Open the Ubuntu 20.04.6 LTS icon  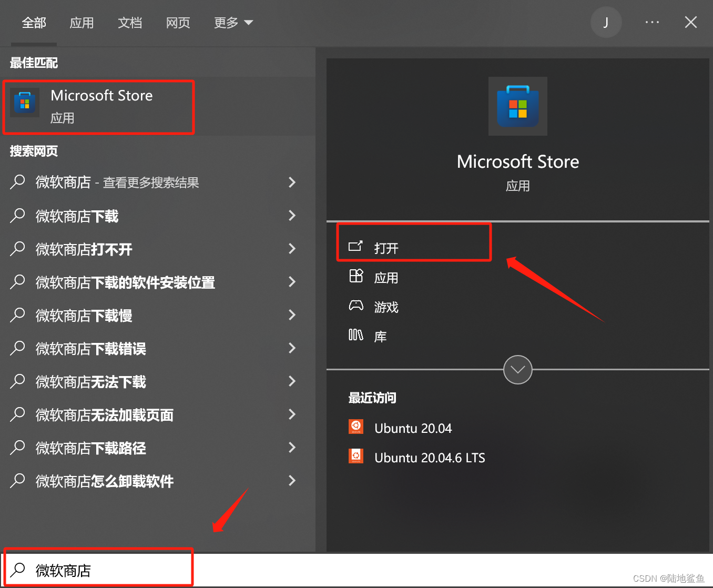356,456
